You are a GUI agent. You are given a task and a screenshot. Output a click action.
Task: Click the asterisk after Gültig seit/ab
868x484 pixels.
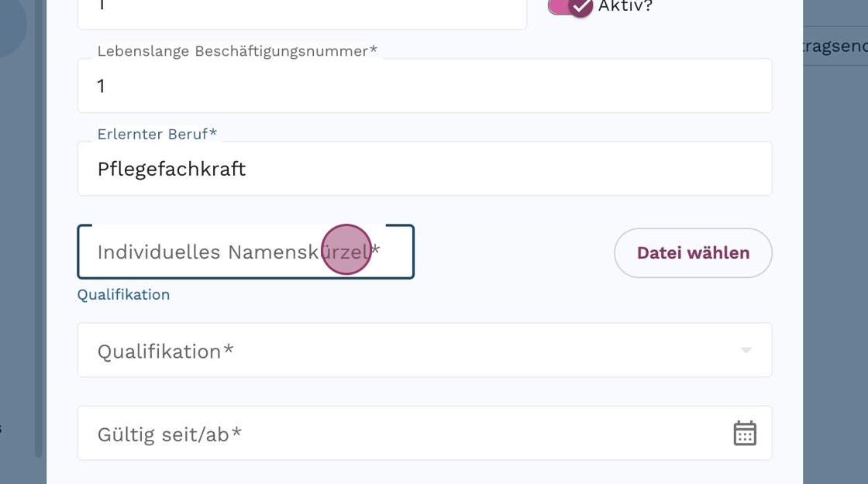(x=236, y=434)
